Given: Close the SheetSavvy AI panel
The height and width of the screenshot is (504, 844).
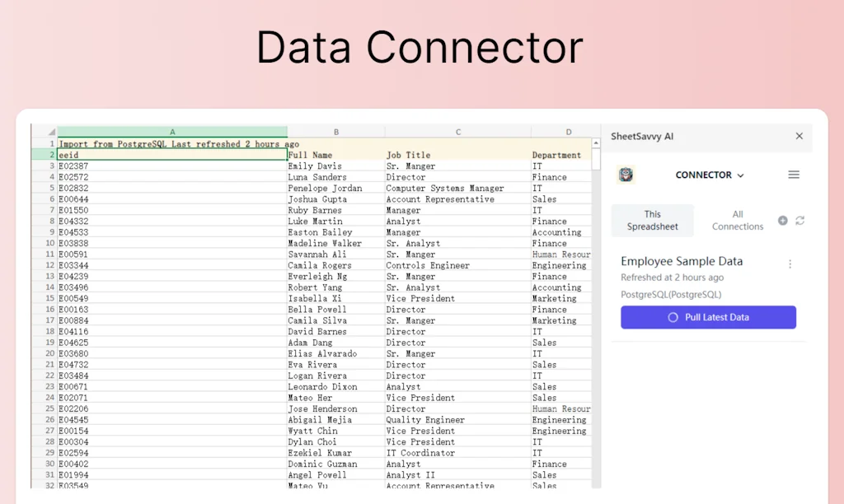Looking at the screenshot, I should [x=799, y=137].
